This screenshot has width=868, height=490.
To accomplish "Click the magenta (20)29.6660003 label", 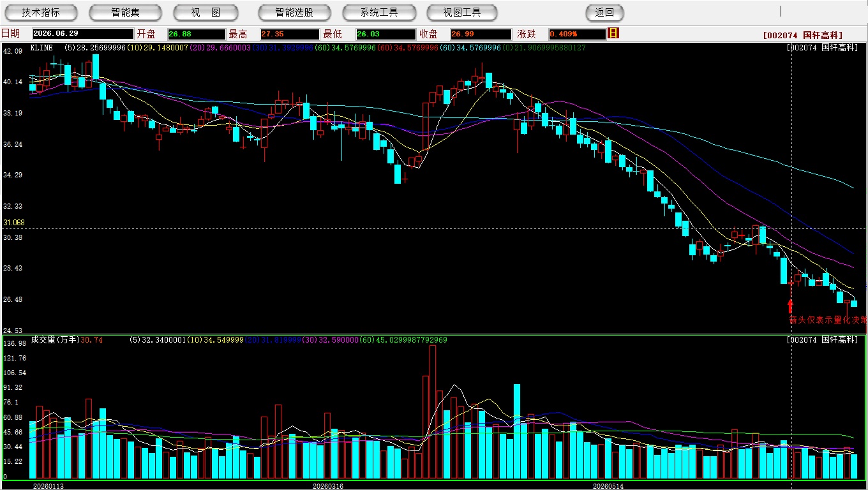I will [x=219, y=48].
